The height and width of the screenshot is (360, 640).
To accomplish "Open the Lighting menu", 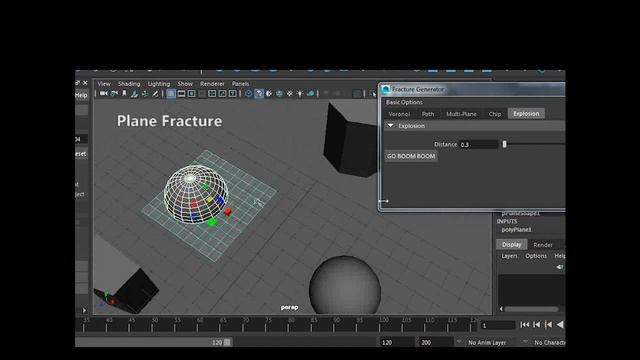I will (x=159, y=84).
